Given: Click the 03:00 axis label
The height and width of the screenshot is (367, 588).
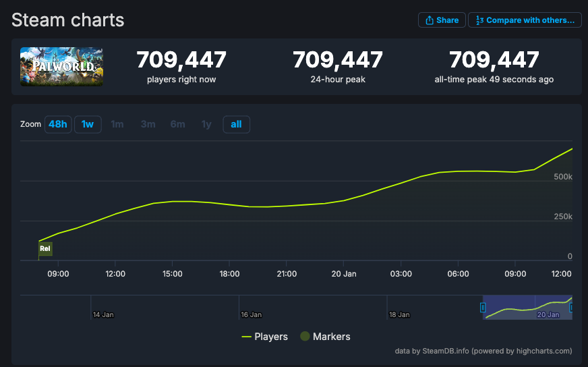Looking at the screenshot, I should pyautogui.click(x=401, y=274).
